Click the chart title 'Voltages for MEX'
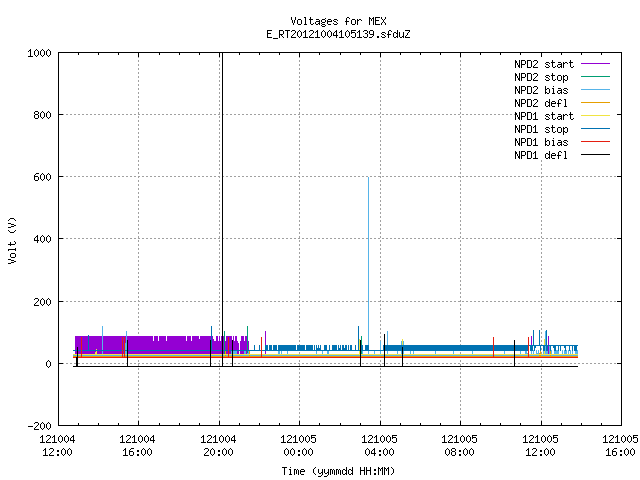 click(338, 21)
